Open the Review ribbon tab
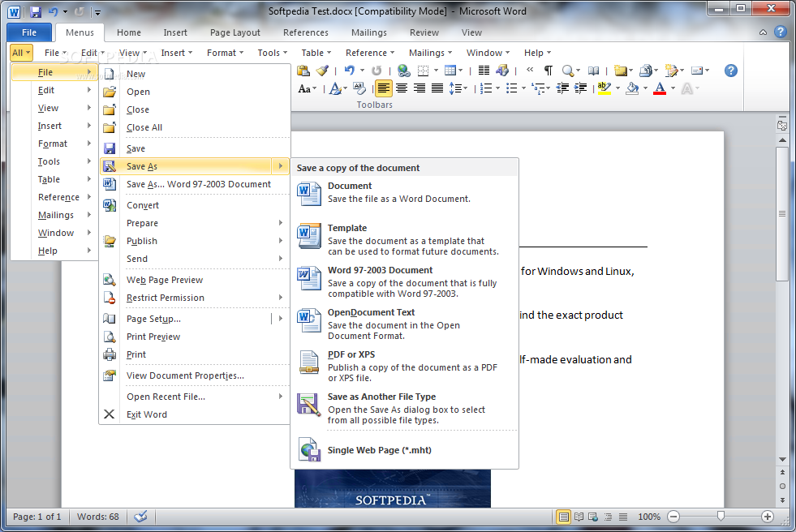The height and width of the screenshot is (532, 796). pyautogui.click(x=424, y=32)
